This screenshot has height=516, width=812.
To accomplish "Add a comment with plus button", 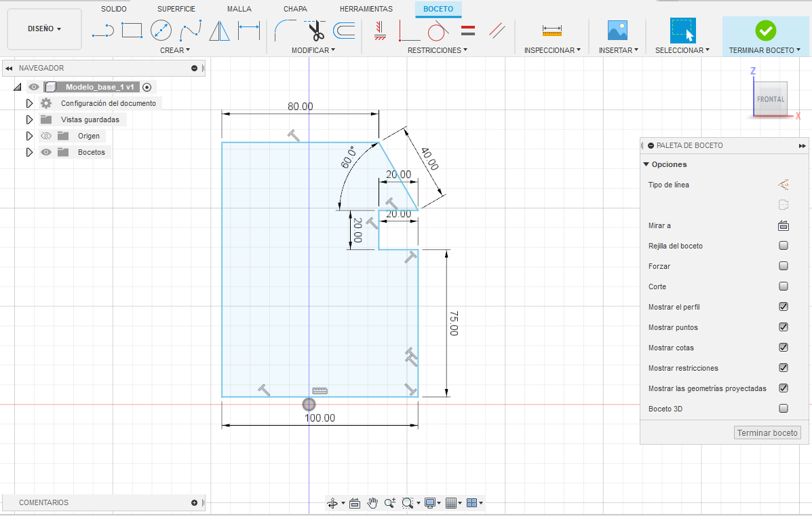I will point(194,502).
